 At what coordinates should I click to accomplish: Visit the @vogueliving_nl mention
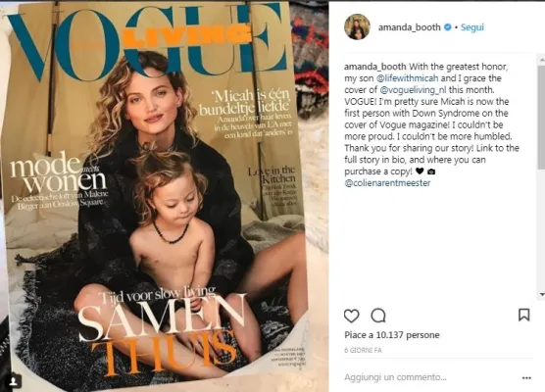tap(414, 90)
